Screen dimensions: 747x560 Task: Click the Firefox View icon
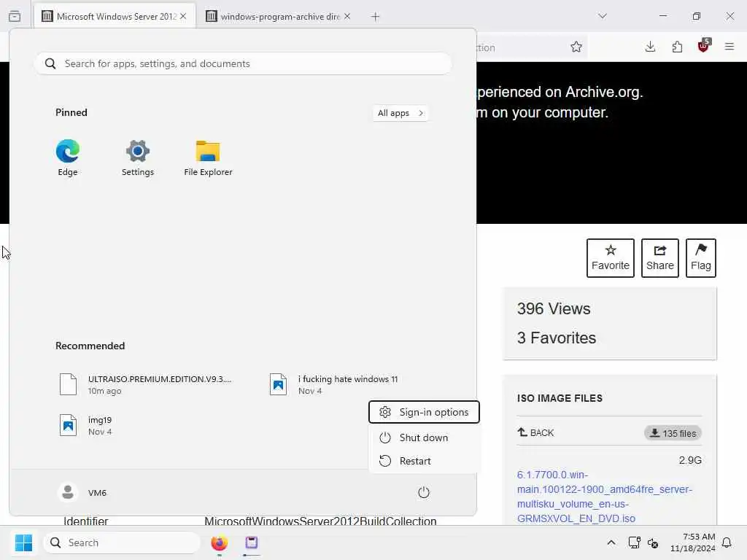coord(15,16)
